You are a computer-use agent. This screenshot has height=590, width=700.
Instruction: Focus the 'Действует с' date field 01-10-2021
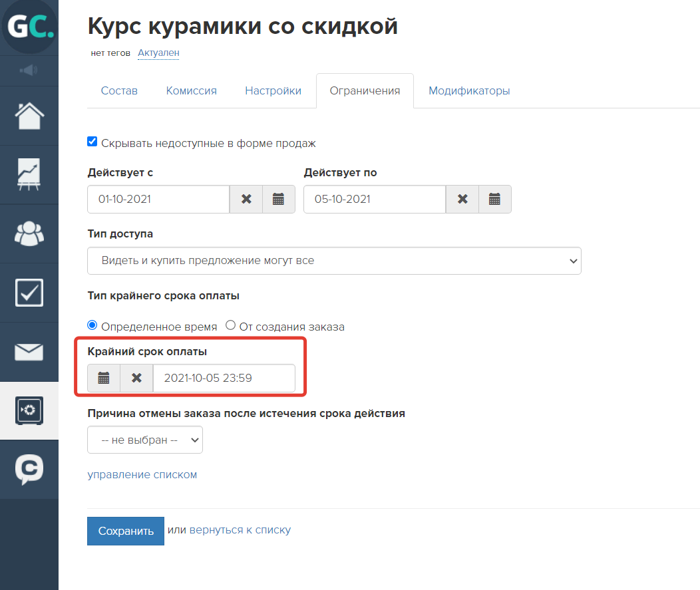point(158,199)
